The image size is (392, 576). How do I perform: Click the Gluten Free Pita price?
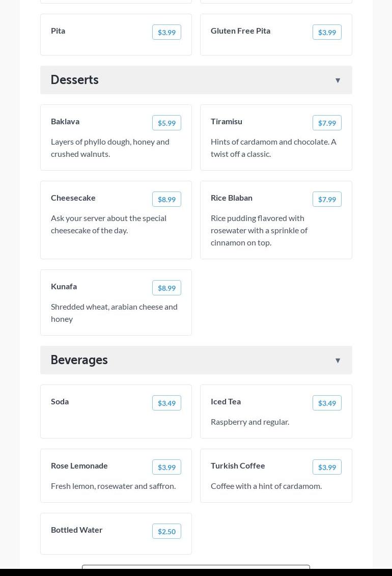(327, 32)
